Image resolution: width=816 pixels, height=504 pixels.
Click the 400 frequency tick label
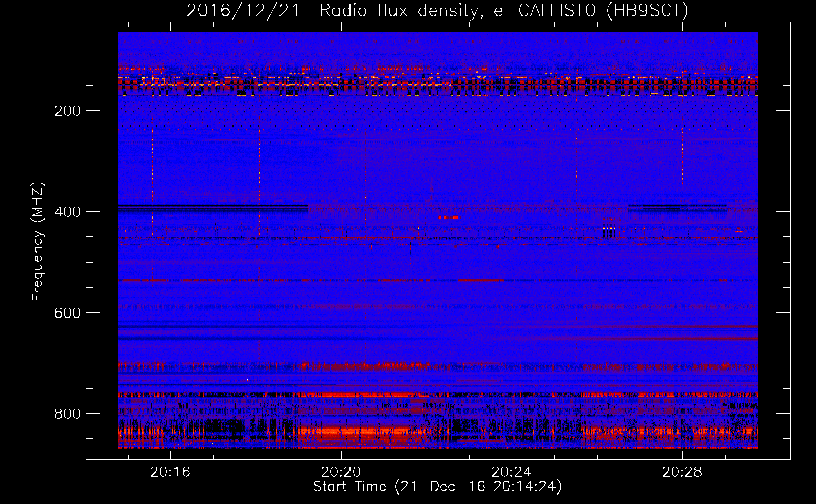click(x=68, y=212)
